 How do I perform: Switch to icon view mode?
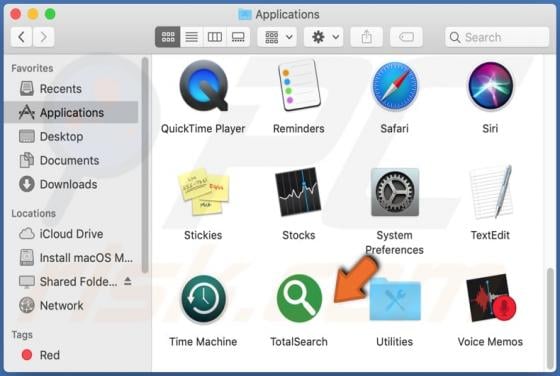pos(168,37)
